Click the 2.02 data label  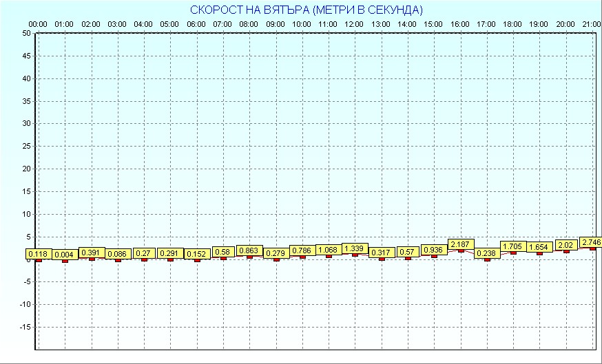(566, 245)
